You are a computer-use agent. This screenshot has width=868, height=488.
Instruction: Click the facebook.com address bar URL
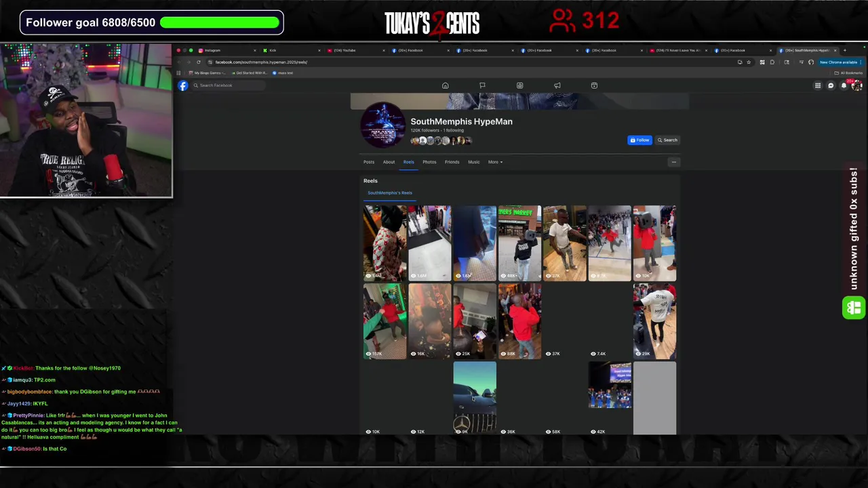[x=261, y=62]
